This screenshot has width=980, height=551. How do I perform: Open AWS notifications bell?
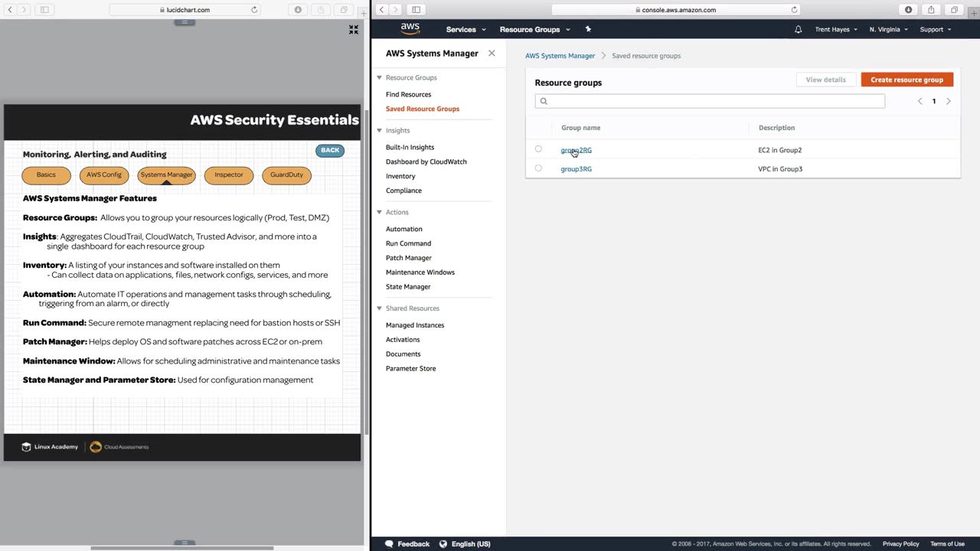(x=798, y=29)
